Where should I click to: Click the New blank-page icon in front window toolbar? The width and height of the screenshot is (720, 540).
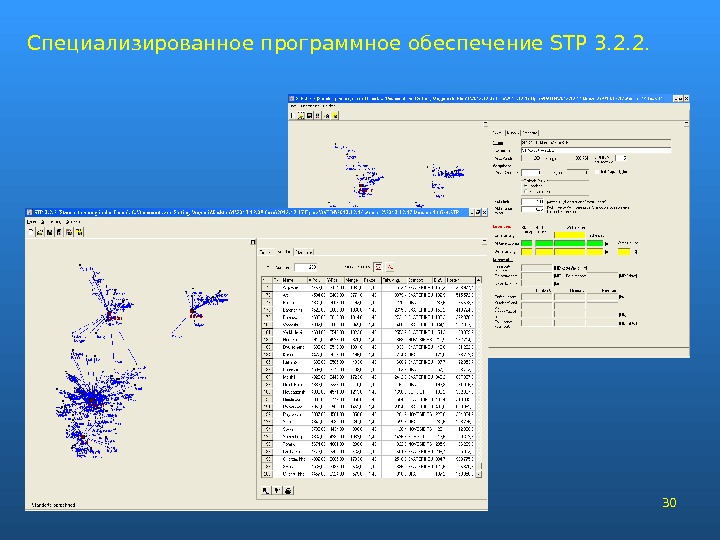click(x=31, y=232)
